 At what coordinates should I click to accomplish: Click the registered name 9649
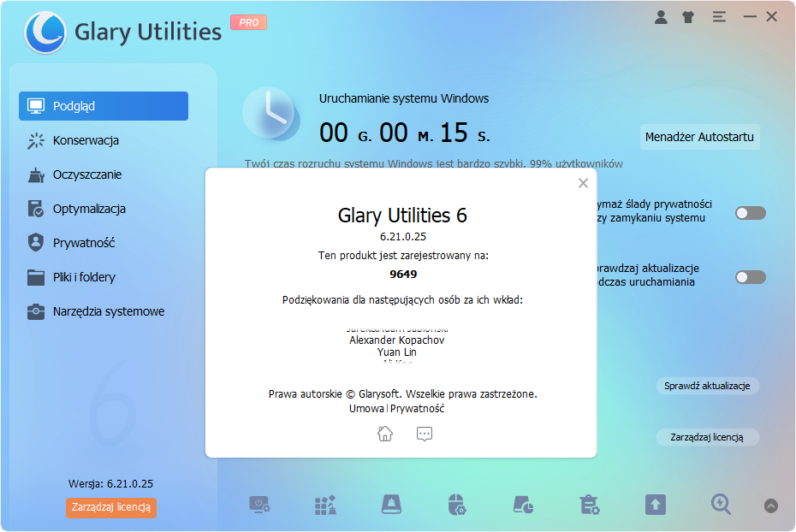(403, 275)
